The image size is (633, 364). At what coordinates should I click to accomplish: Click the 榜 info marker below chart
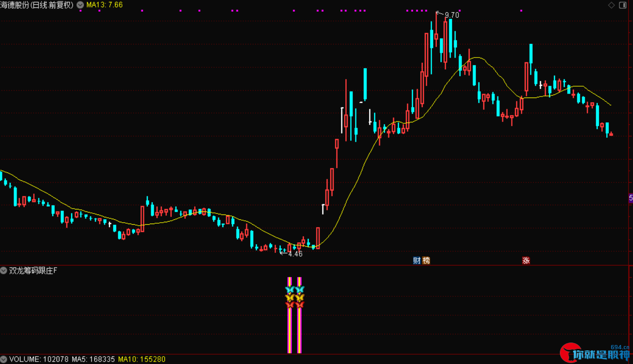[427, 261]
